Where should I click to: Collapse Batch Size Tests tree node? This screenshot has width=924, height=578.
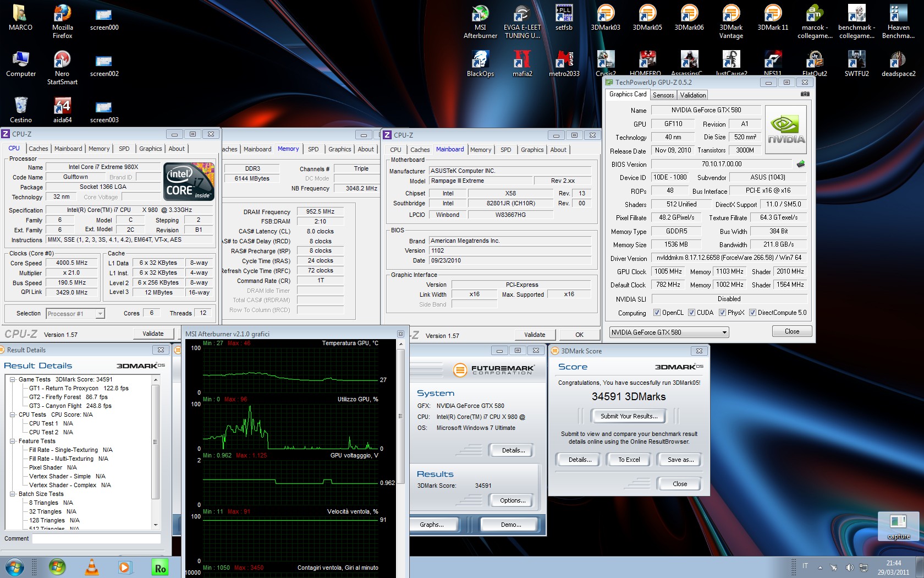click(13, 494)
